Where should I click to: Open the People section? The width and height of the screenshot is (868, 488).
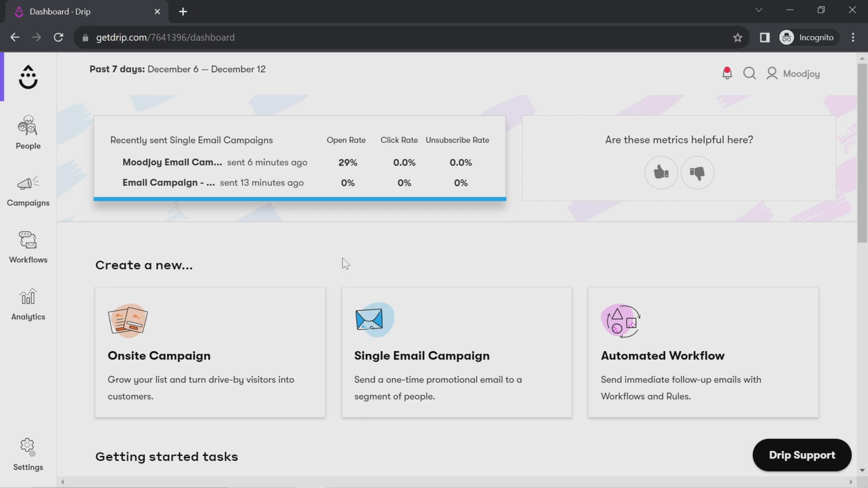28,132
